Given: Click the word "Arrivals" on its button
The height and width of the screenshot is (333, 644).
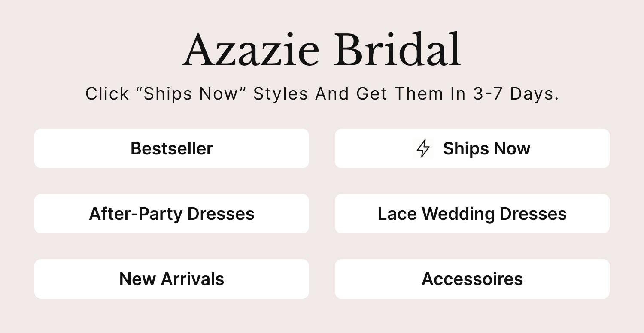Looking at the screenshot, I should pos(192,279).
